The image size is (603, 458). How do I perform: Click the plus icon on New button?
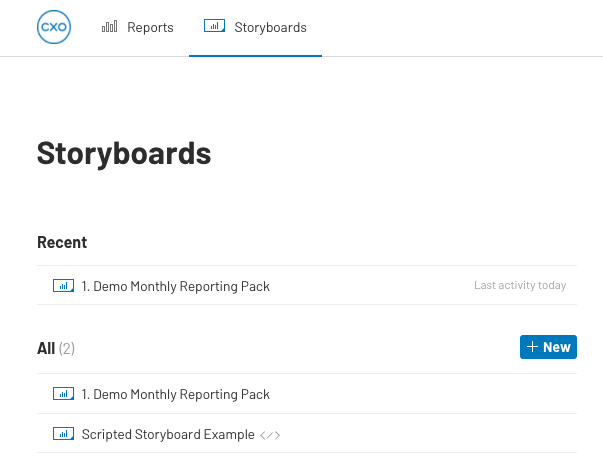click(x=532, y=347)
